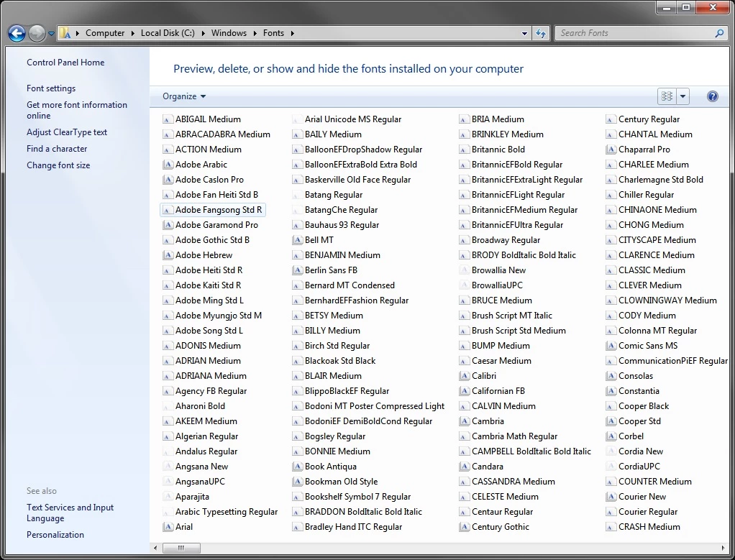Select the Bookman Old Style font icon
735x560 pixels.
pos(297,482)
